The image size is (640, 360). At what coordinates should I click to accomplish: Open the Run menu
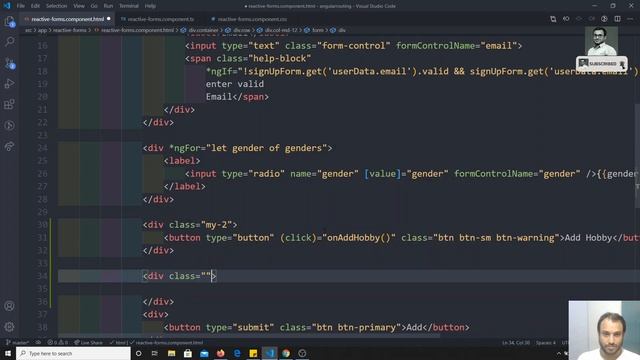pyautogui.click(x=108, y=6)
